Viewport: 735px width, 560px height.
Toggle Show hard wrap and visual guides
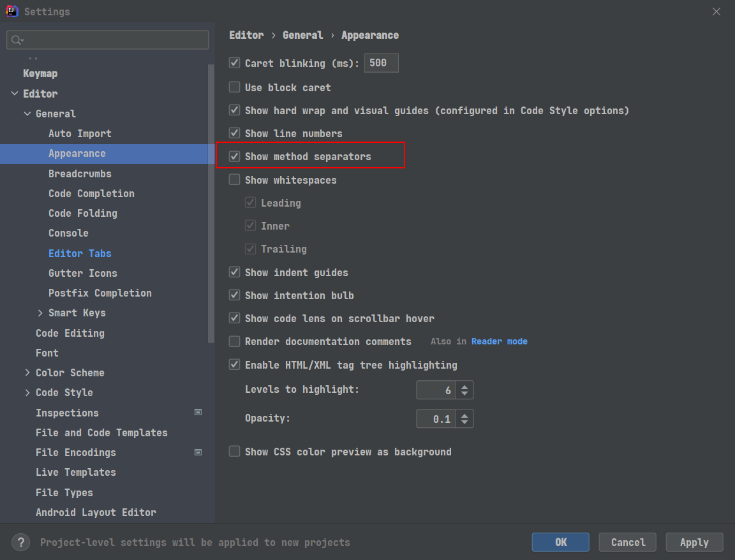point(234,110)
